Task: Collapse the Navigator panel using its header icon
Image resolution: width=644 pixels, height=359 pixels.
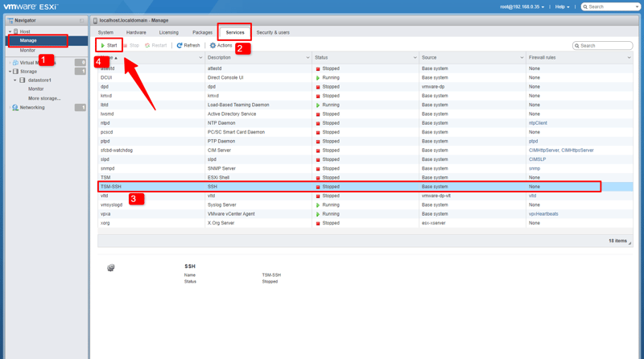Action: click(x=82, y=20)
